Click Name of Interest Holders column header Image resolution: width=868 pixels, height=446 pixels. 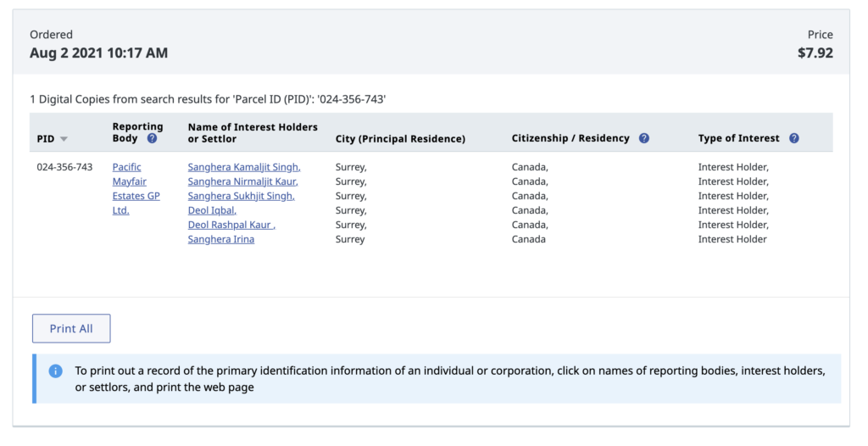coord(253,133)
